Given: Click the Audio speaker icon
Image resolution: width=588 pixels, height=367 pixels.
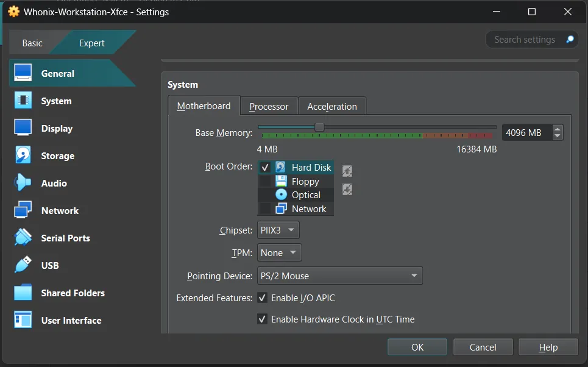Looking at the screenshot, I should pos(23,183).
